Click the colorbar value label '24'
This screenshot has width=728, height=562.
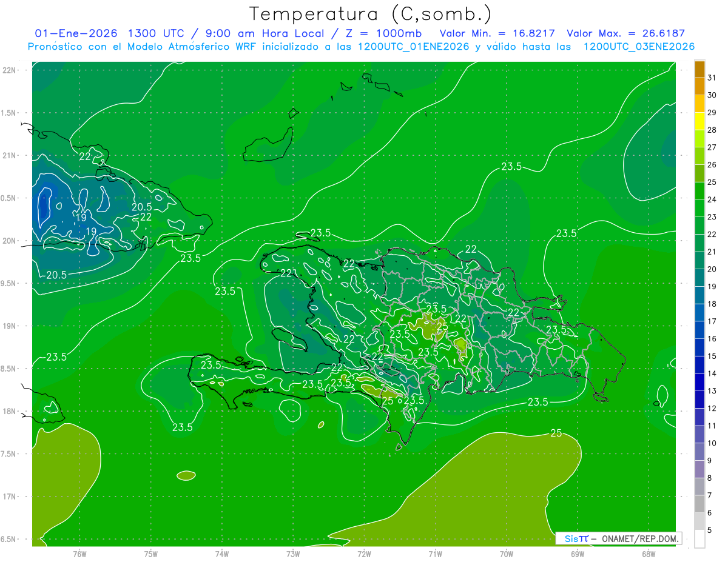tap(712, 199)
